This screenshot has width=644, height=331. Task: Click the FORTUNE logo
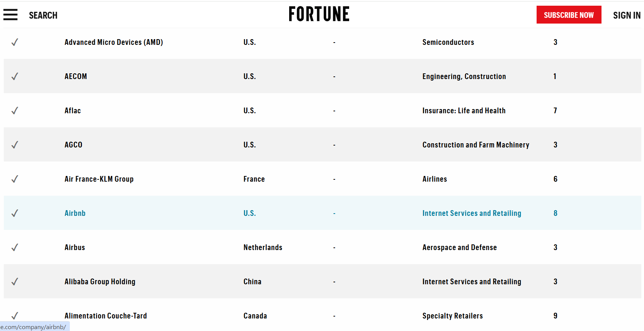pos(319,14)
